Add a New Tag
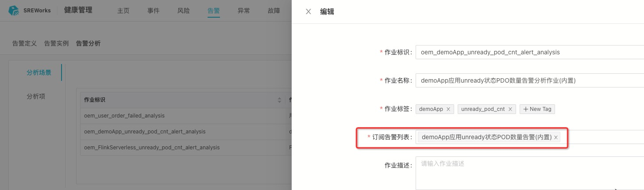Screen dimensions: 644x190 click(537, 109)
